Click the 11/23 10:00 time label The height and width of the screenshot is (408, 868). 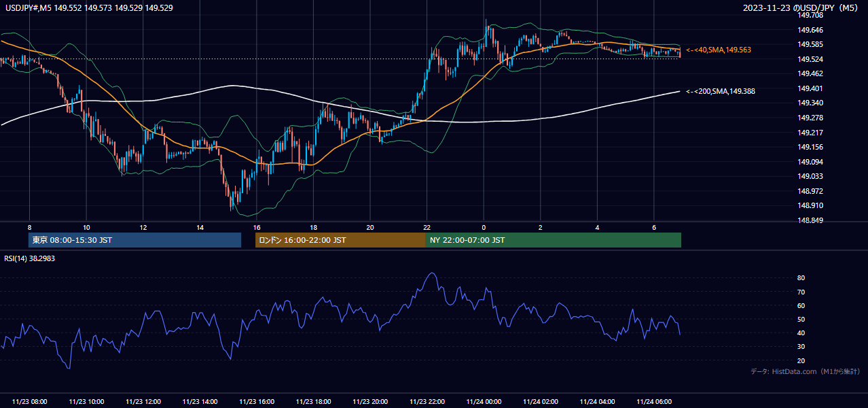(86, 402)
